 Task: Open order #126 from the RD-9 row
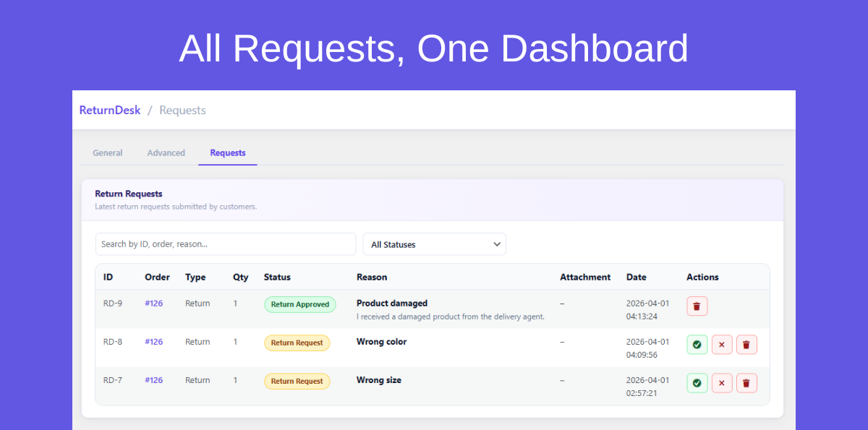tap(153, 304)
